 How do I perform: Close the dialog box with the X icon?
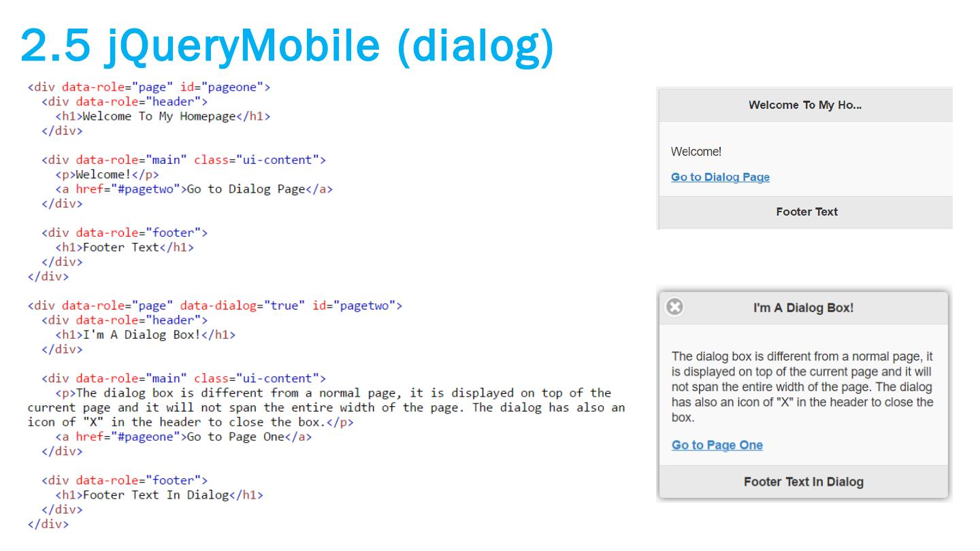tap(674, 307)
